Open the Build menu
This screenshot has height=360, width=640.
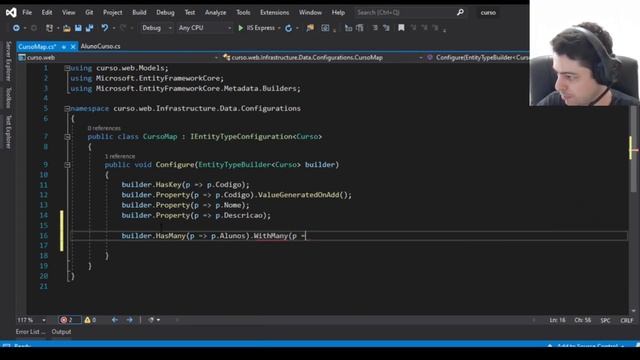coord(139,12)
